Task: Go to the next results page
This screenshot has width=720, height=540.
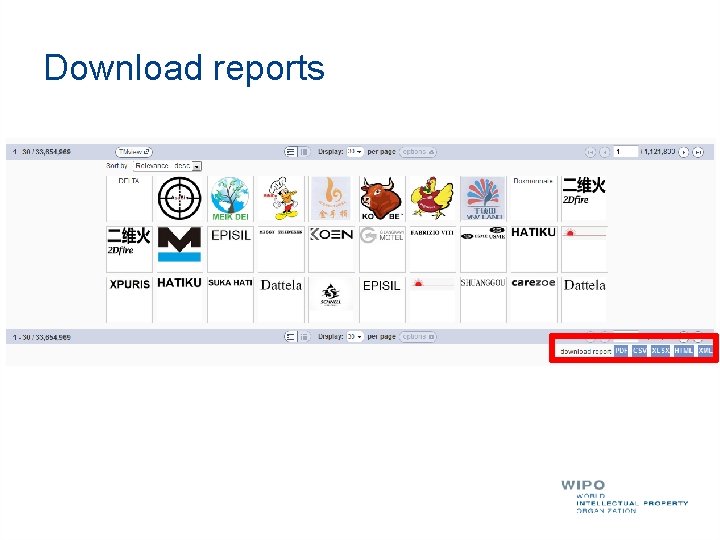Action: point(684,152)
